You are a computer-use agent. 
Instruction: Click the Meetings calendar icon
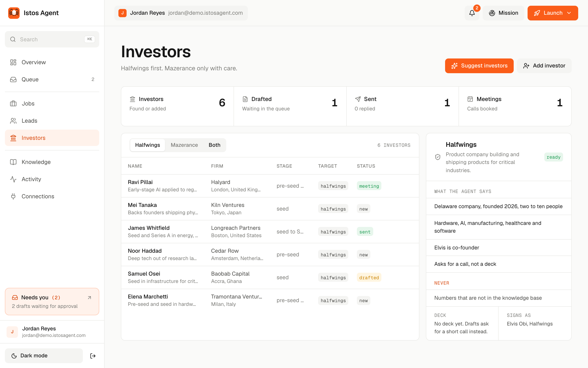[470, 99]
